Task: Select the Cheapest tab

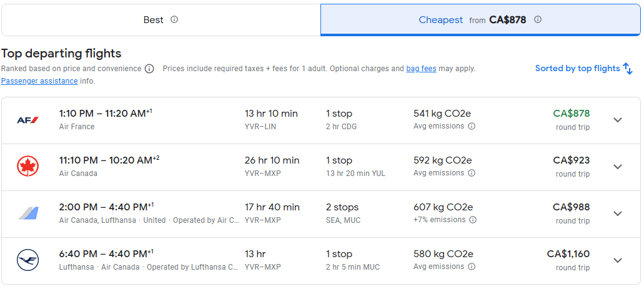Action: (441, 20)
